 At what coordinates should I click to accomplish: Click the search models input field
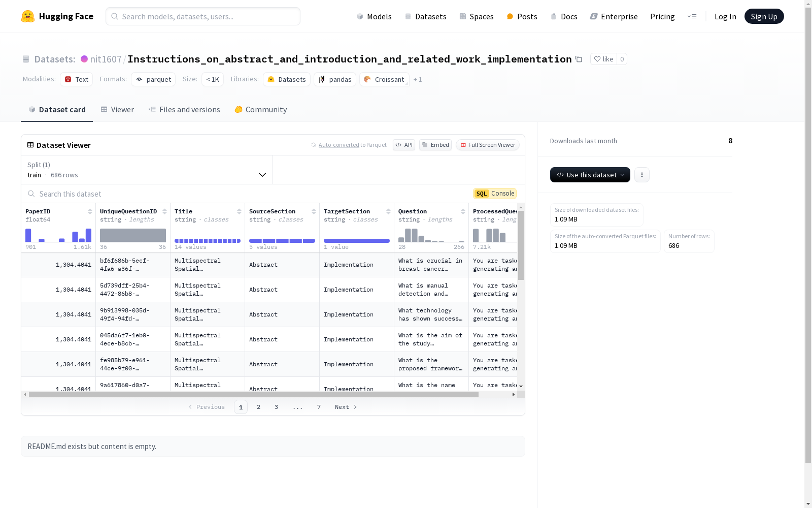(x=203, y=16)
